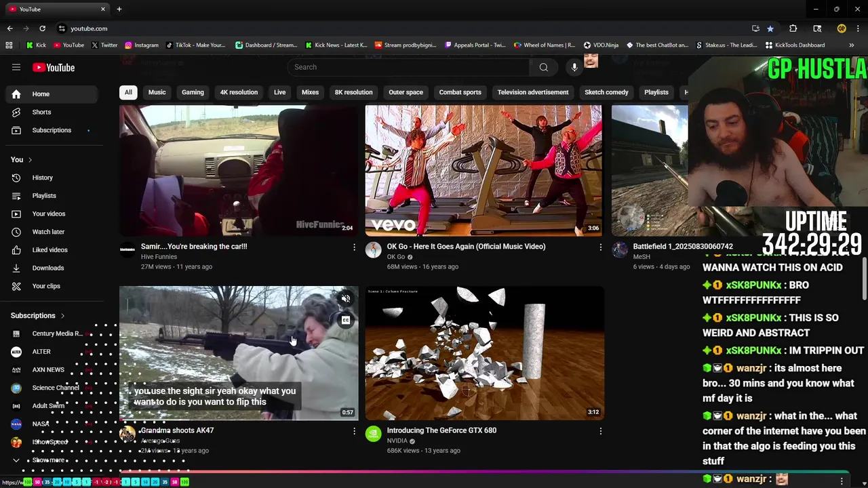Open AXN NEWS subscription channel
This screenshot has width=868, height=488.
(x=52, y=370)
